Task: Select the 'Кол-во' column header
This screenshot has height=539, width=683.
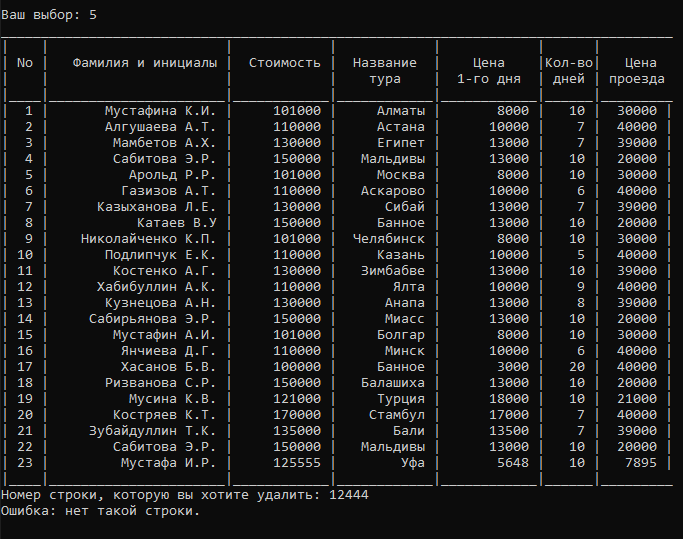Action: tap(569, 63)
